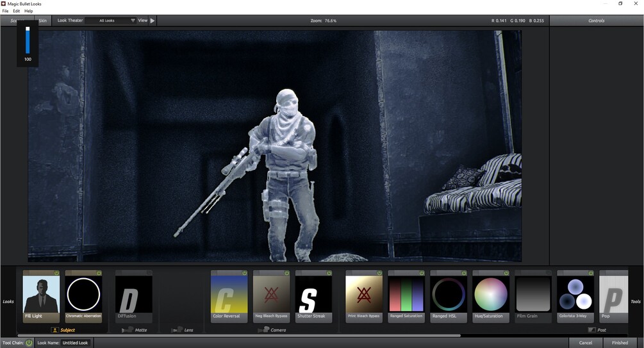This screenshot has height=348, width=644.
Task: Toggle power on Color Reversal tool
Action: (x=245, y=273)
